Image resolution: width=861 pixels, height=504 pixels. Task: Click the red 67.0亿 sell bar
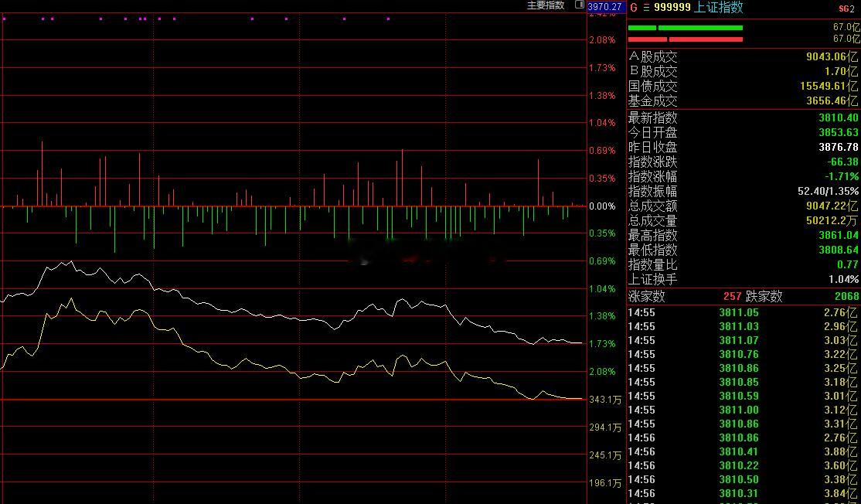686,39
